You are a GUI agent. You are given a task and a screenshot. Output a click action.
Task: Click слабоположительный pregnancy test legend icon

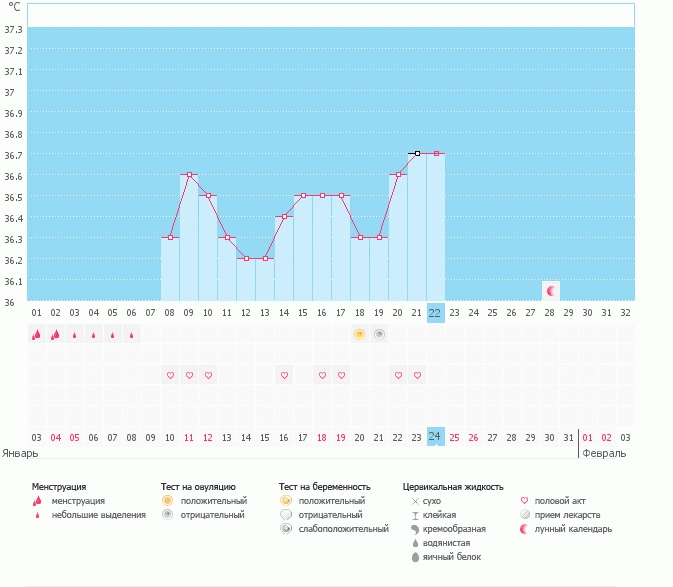coord(286,529)
